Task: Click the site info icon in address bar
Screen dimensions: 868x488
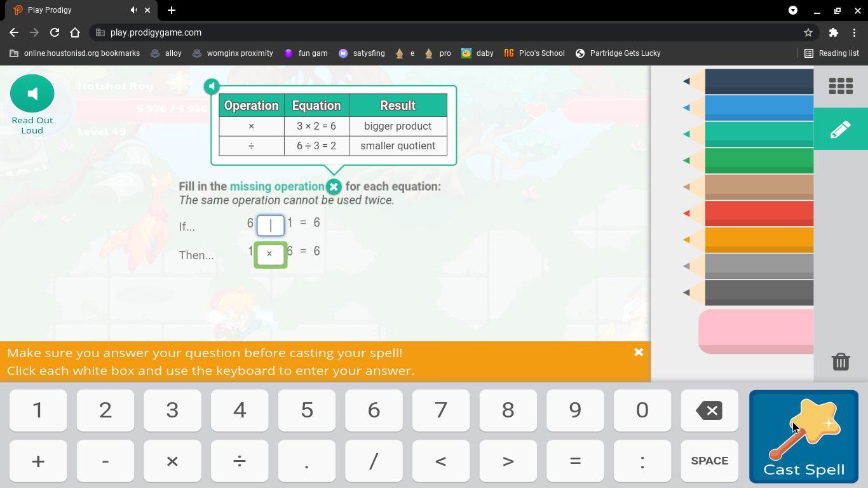Action: click(x=100, y=32)
